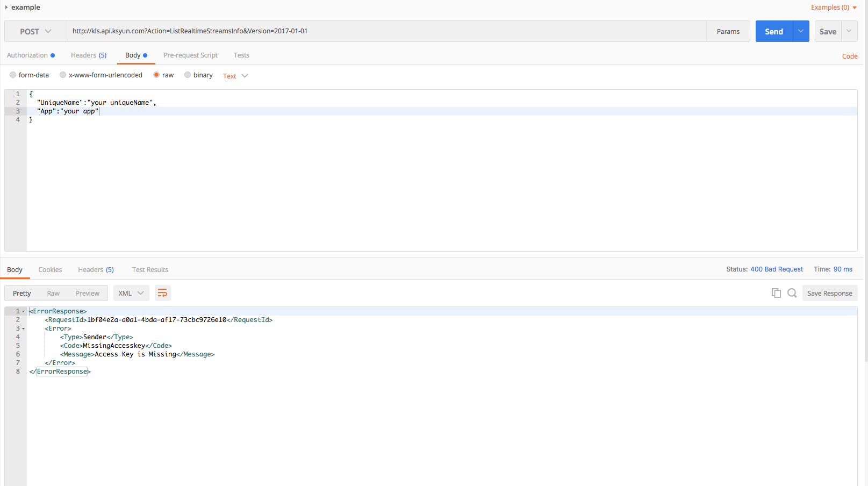Change the XML response format dropdown

point(131,293)
